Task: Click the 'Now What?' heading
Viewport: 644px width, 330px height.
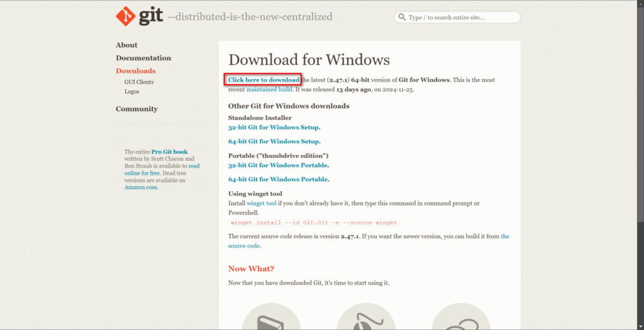Action: [x=251, y=269]
